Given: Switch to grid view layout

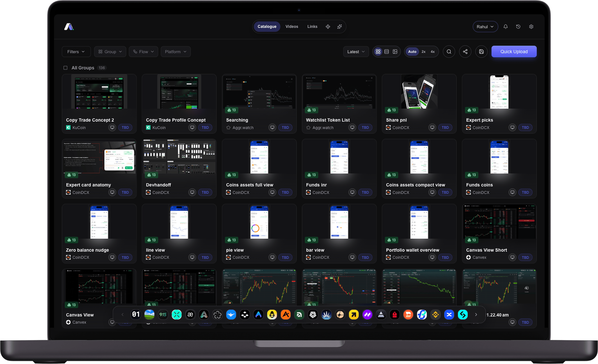Looking at the screenshot, I should click(378, 51).
